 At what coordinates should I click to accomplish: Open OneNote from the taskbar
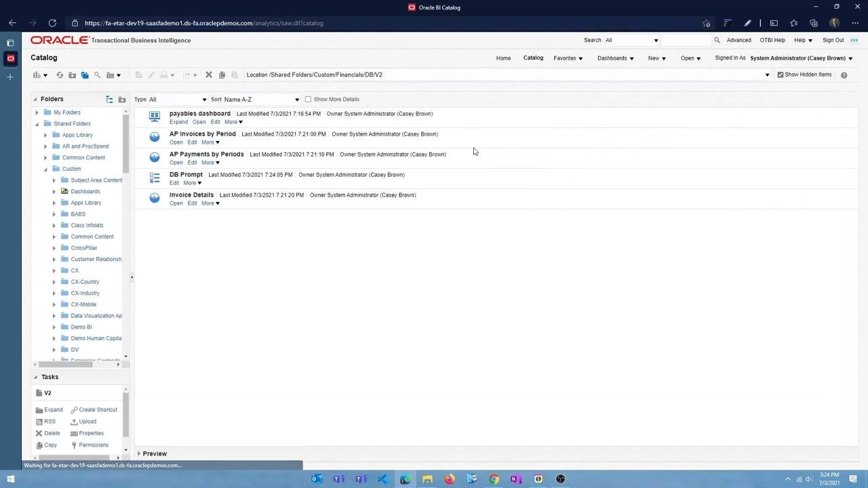516,479
